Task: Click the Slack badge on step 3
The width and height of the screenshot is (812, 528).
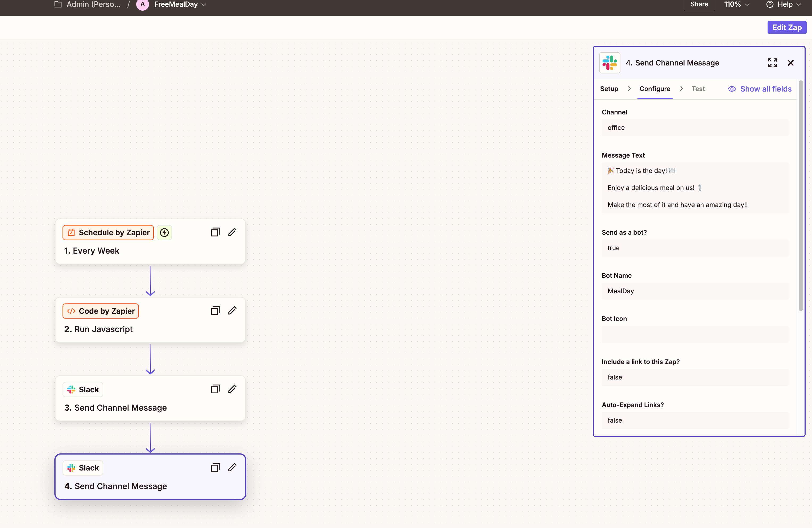Action: coord(83,389)
